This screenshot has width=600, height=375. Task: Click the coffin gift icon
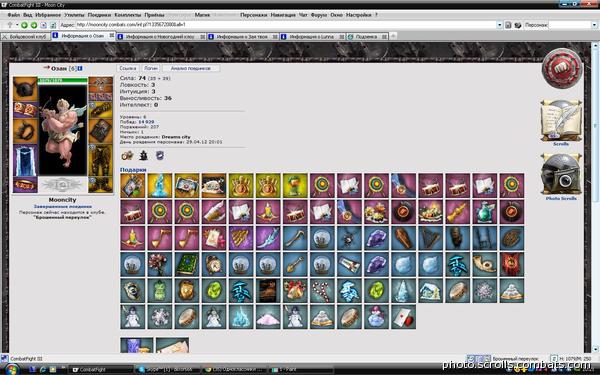click(403, 238)
